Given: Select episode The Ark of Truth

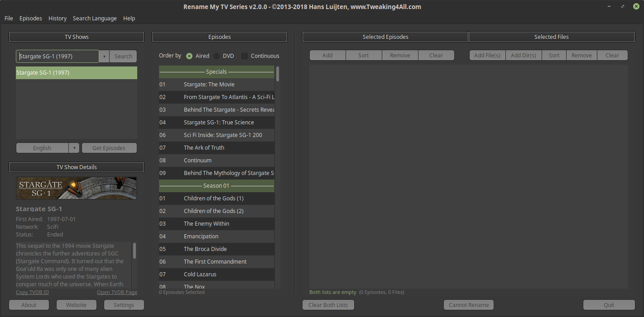Looking at the screenshot, I should [216, 147].
